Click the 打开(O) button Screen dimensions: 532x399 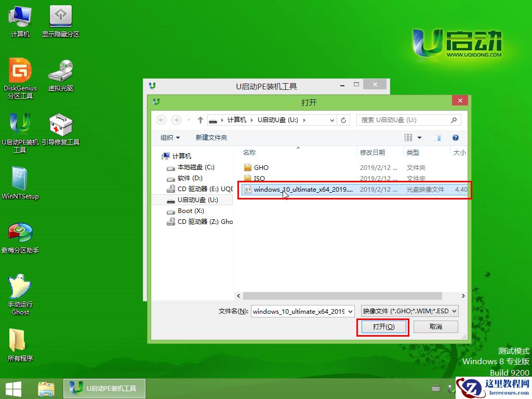(x=383, y=327)
